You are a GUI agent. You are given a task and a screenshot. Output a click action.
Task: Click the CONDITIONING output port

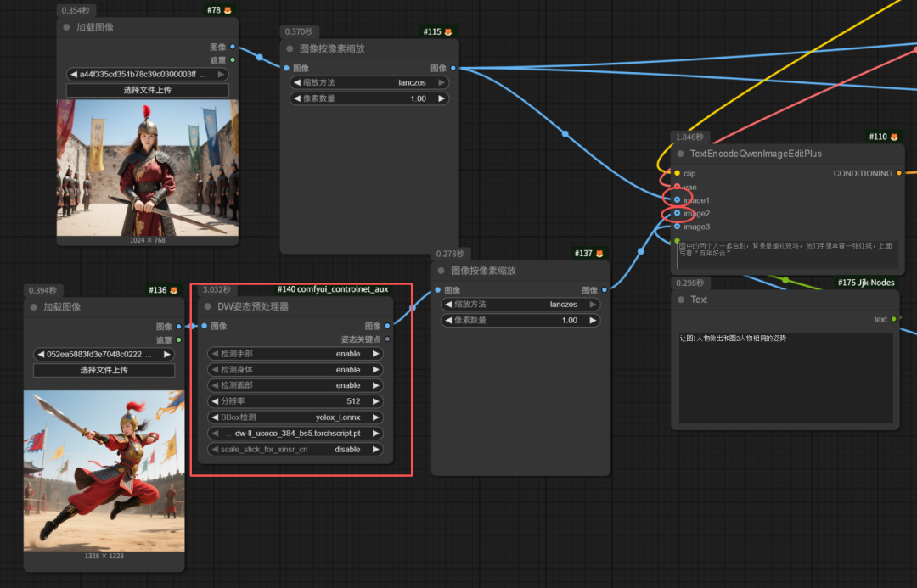899,173
